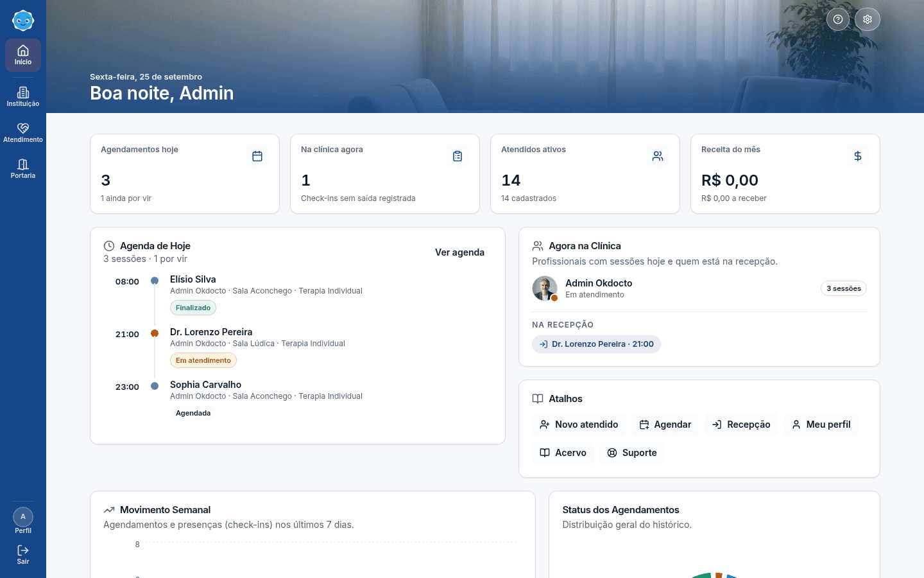The width and height of the screenshot is (924, 578).
Task: Open Atendimento in the sidebar
Action: [23, 133]
